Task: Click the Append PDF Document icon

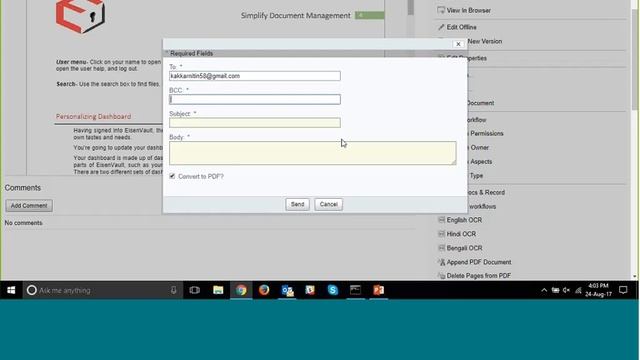Action: (441, 262)
